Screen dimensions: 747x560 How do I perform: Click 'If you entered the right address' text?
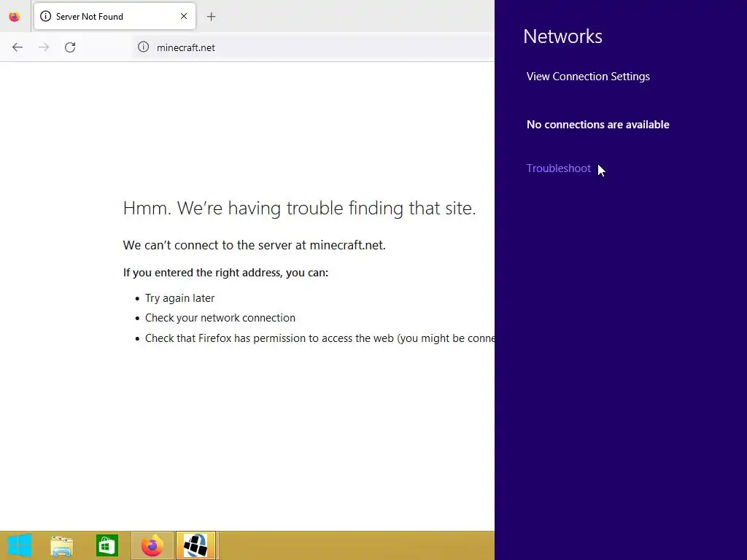pos(225,273)
